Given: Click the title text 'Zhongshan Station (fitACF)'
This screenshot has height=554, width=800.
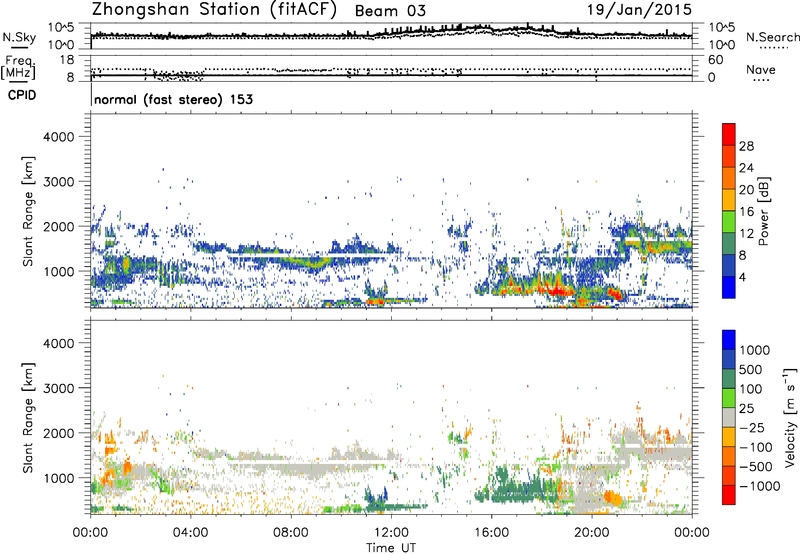Looking at the screenshot, I should pos(214,9).
